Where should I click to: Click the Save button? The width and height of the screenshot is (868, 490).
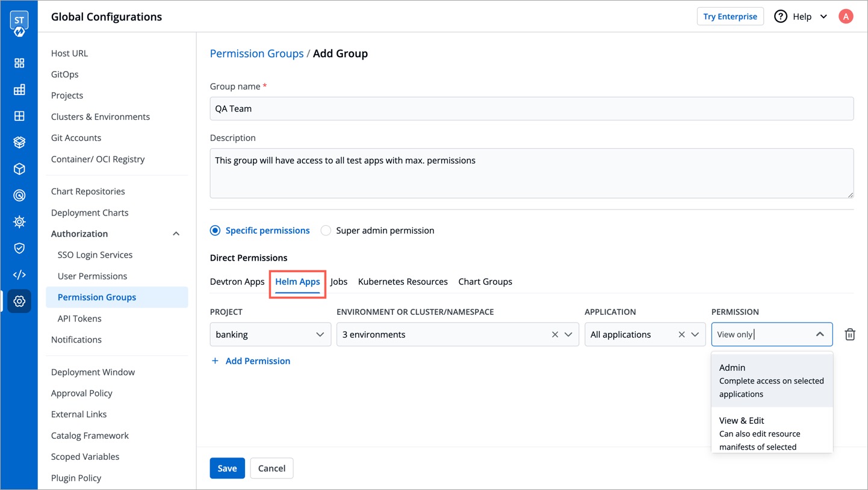point(227,468)
